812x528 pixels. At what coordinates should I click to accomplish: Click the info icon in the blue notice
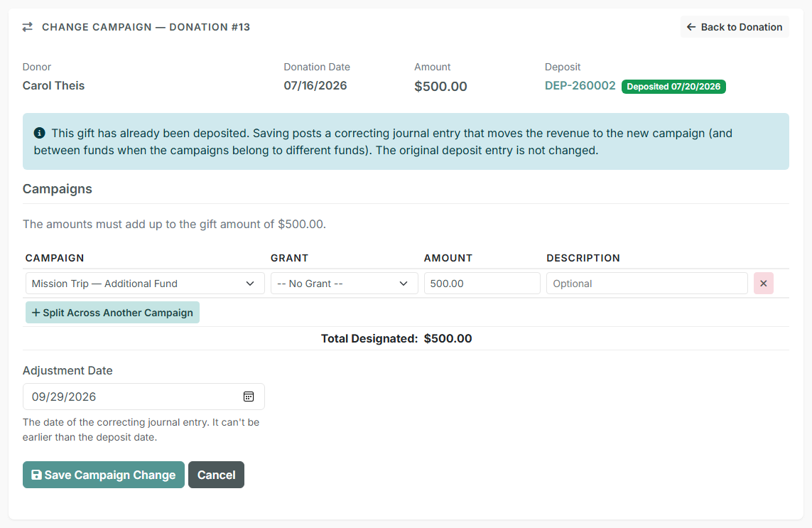(39, 133)
